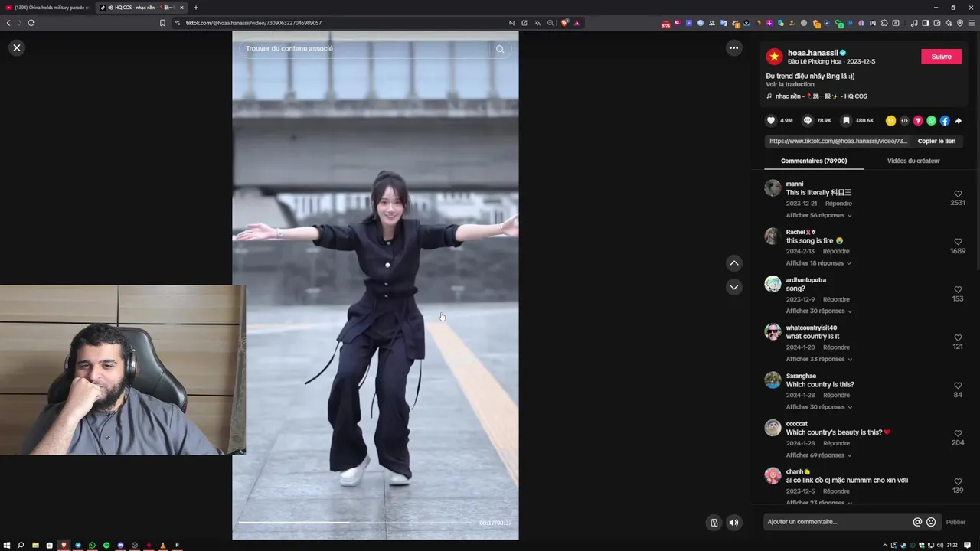980x551 pixels.
Task: Save the video with the bookmark icon
Action: click(x=846, y=120)
